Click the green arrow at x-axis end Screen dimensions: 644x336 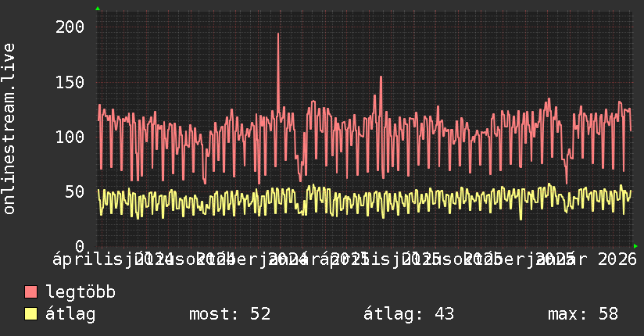(635, 246)
